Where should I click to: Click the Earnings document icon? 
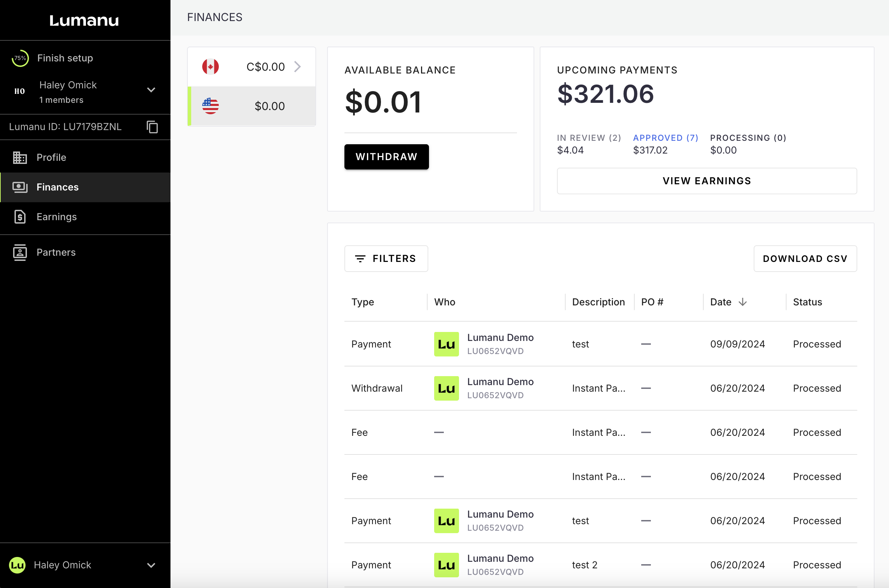[x=19, y=217]
